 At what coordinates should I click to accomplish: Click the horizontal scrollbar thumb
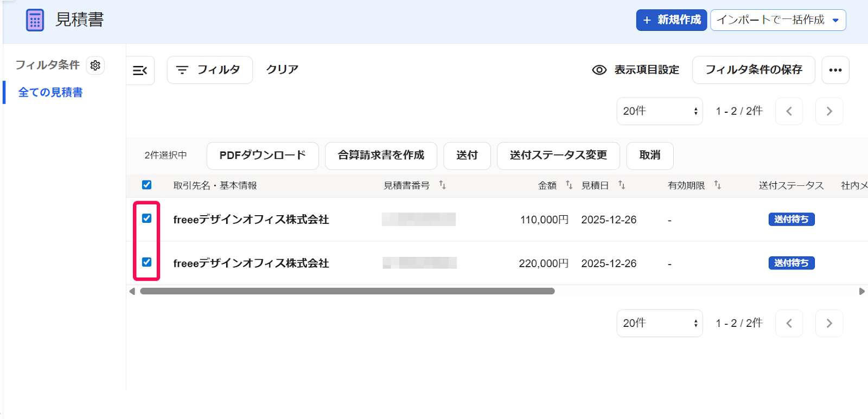click(347, 291)
